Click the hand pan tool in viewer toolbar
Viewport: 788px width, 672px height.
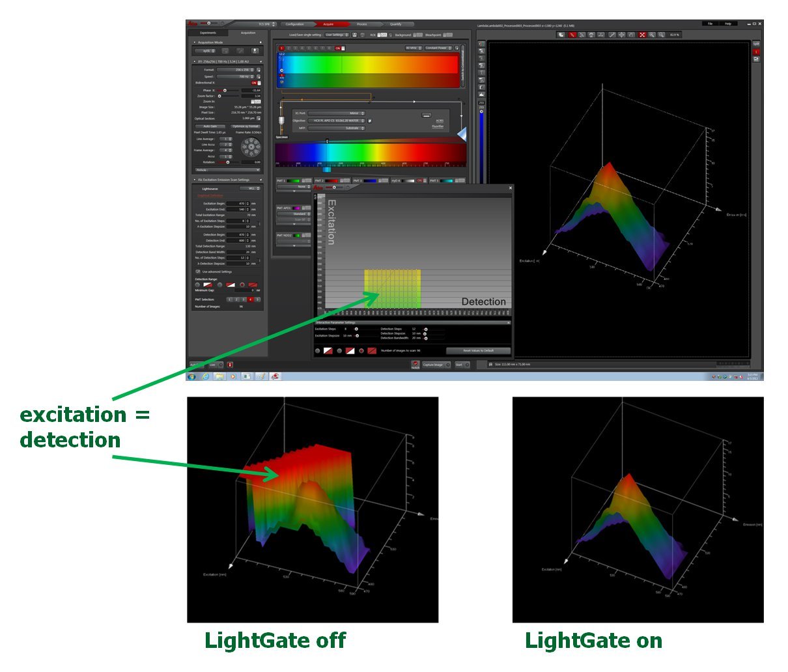click(x=632, y=35)
